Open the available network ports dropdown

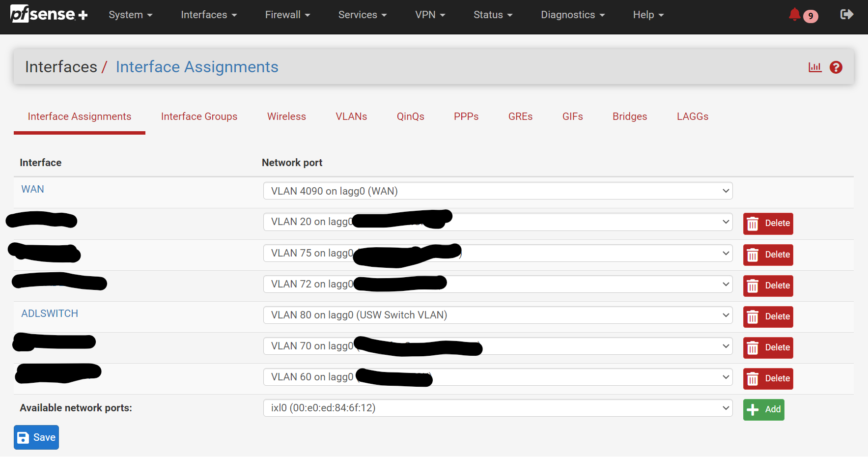(x=498, y=408)
